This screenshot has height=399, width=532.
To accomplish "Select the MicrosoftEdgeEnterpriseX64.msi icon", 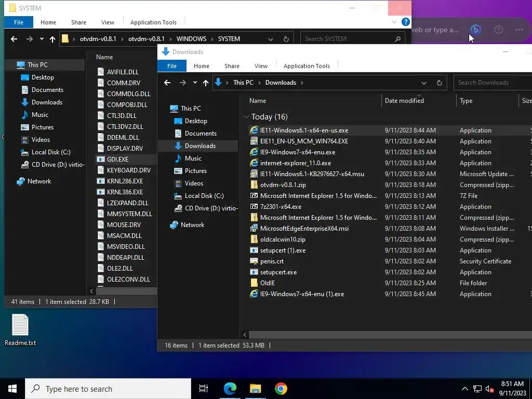I will pyautogui.click(x=254, y=229).
